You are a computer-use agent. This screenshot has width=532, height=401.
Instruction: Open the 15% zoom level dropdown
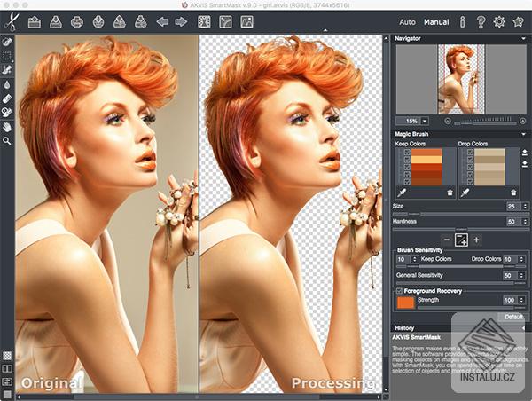pyautogui.click(x=425, y=121)
